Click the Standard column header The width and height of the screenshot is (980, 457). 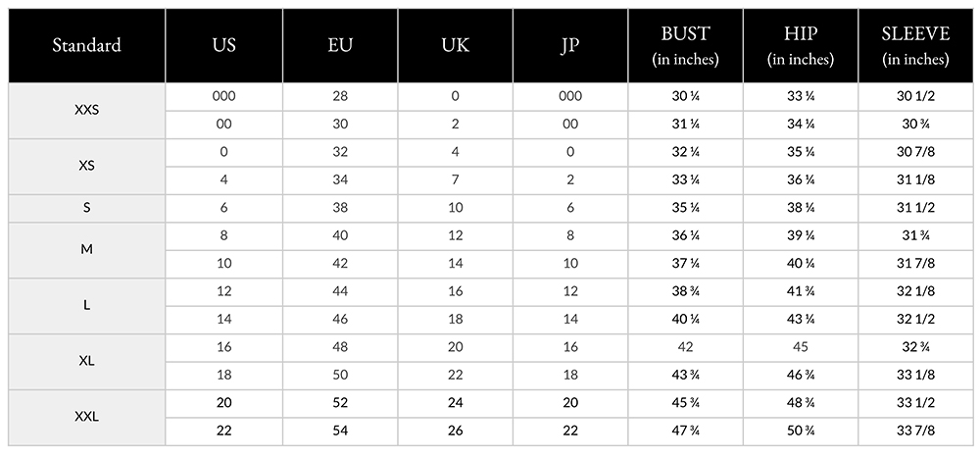coord(86,45)
